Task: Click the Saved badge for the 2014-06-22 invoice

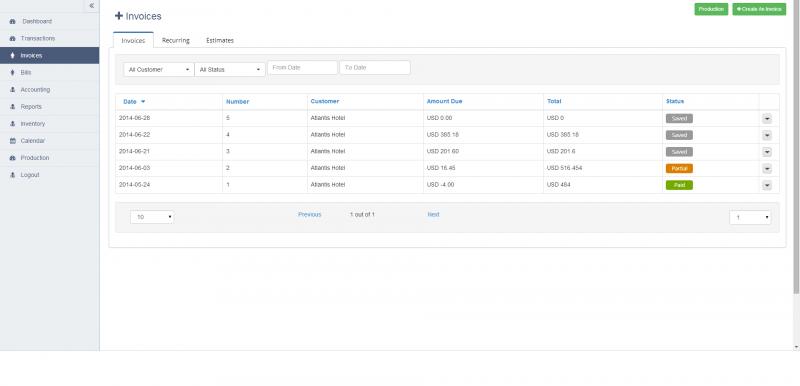Action: (679, 135)
